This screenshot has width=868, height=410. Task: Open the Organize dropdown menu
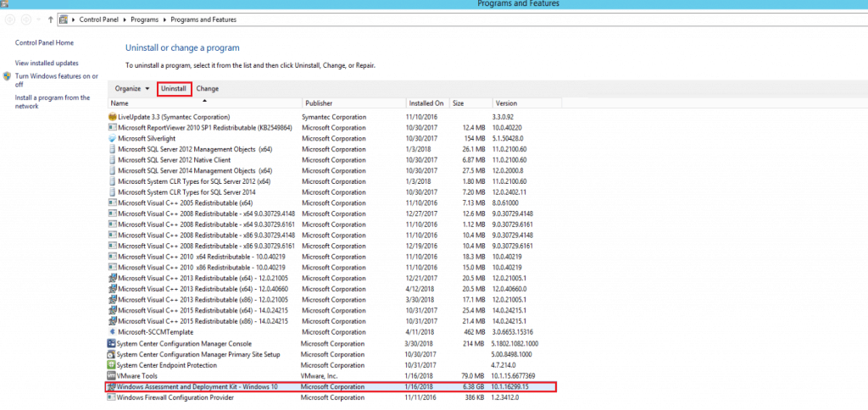pyautogui.click(x=132, y=89)
